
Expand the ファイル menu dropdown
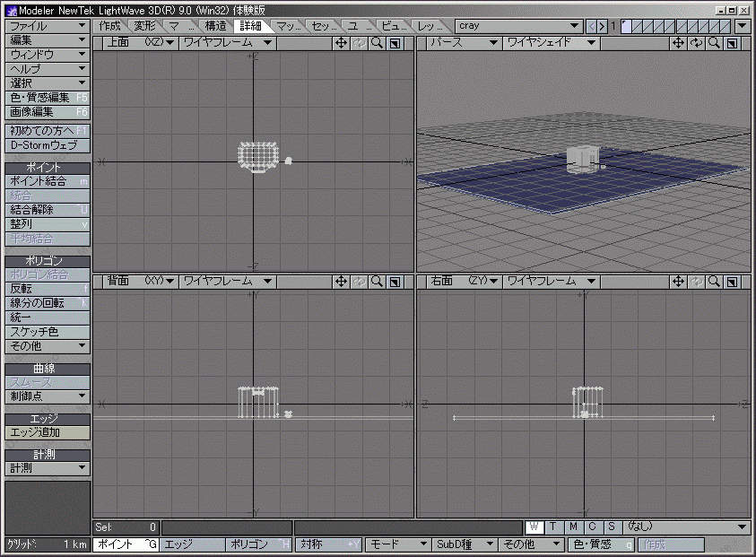pyautogui.click(x=47, y=26)
